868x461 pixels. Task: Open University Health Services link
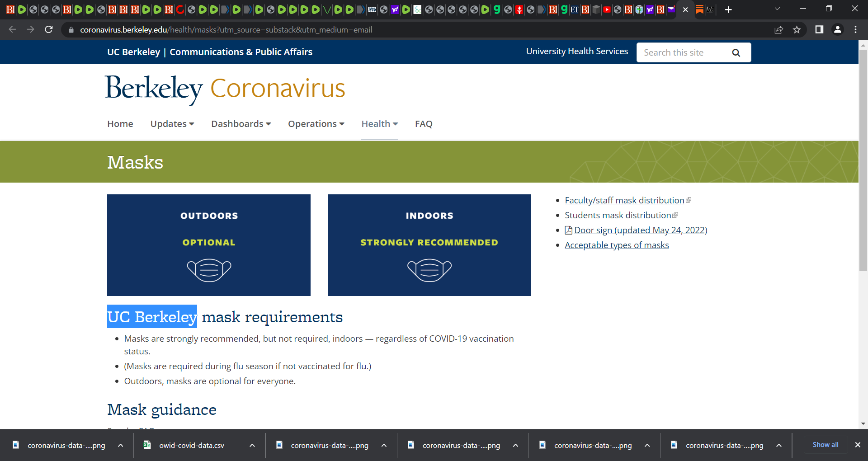tap(577, 52)
